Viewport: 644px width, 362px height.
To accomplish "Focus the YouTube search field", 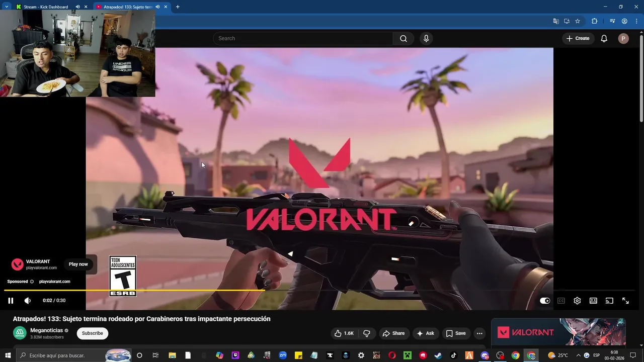I will click(x=303, y=38).
